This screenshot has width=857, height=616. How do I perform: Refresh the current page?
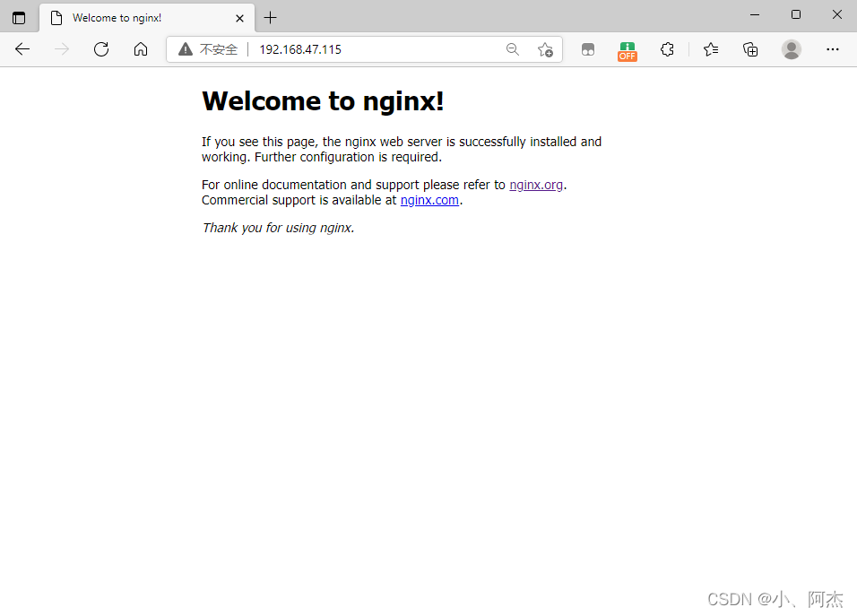101,49
